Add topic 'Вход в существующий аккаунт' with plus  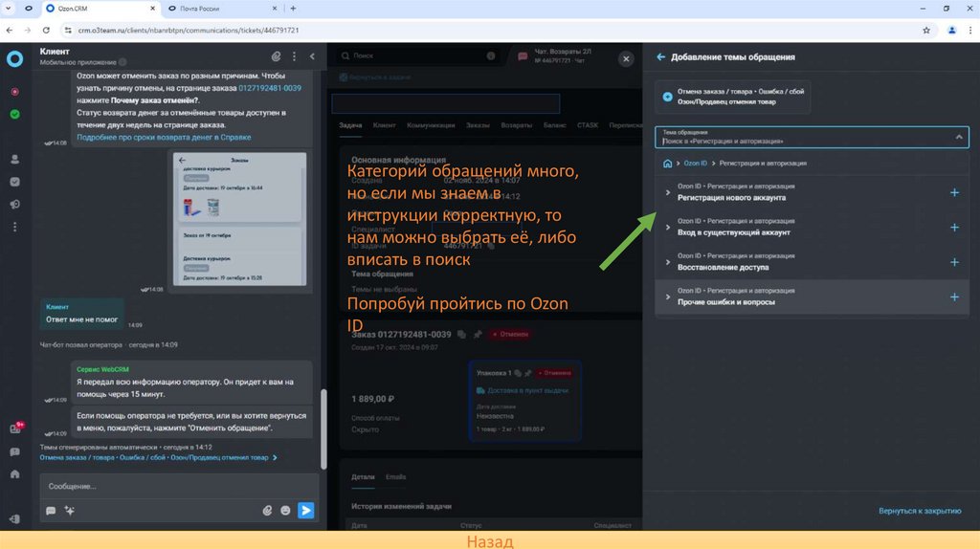click(954, 228)
